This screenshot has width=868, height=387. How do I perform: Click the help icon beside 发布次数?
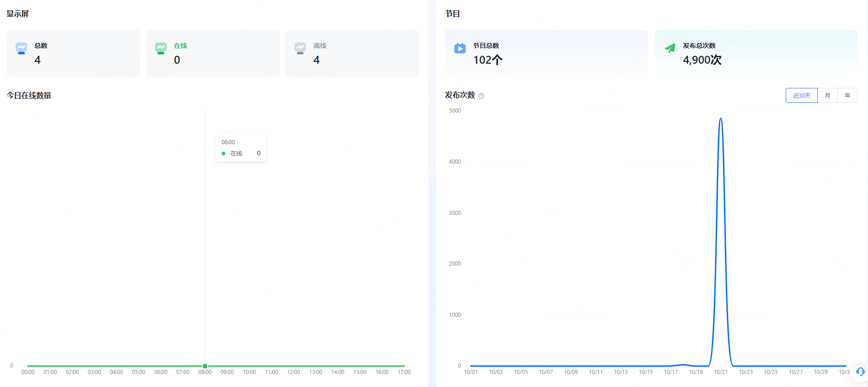coord(481,96)
